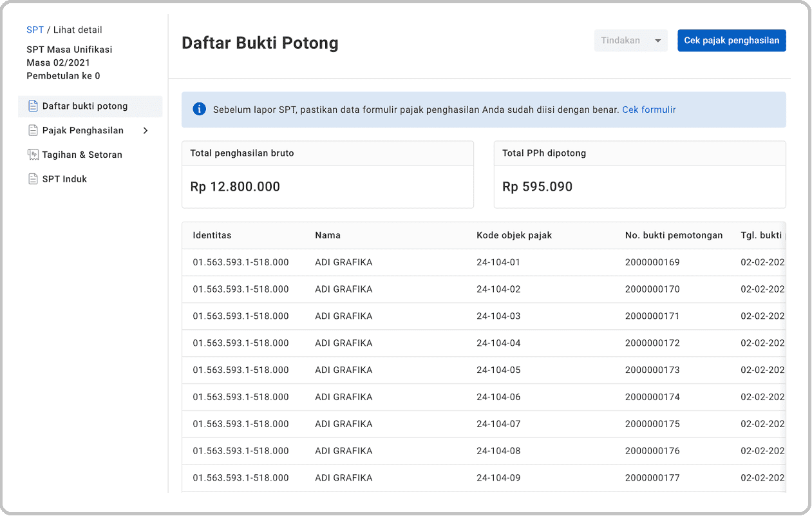
Task: Click the receipt icon beside Tagihan & Setoran
Action: [33, 155]
